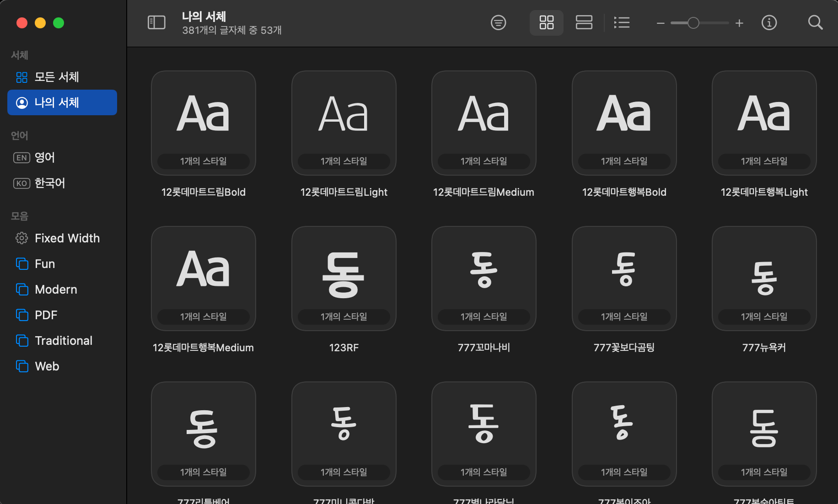Click the 777꽃보다곰팅 font name label

tap(624, 348)
